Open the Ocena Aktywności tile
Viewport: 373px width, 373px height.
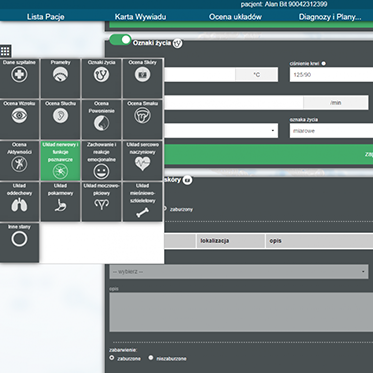click(19, 160)
